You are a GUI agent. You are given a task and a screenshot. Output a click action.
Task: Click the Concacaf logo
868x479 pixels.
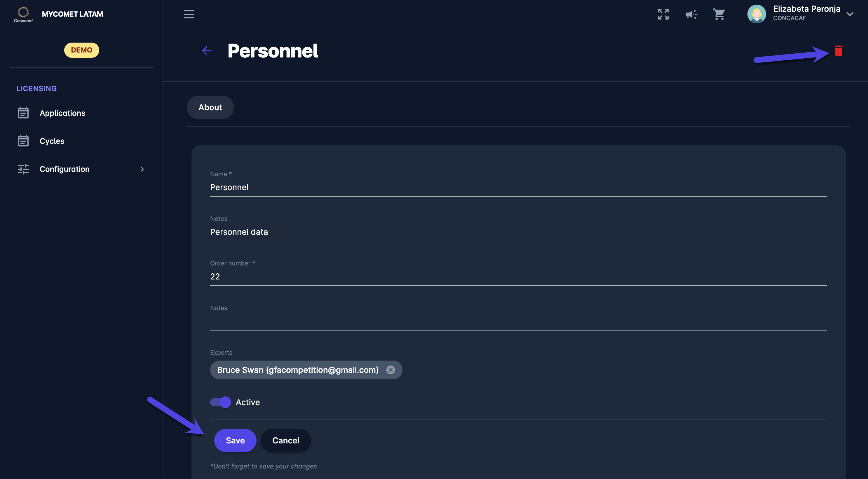(23, 14)
